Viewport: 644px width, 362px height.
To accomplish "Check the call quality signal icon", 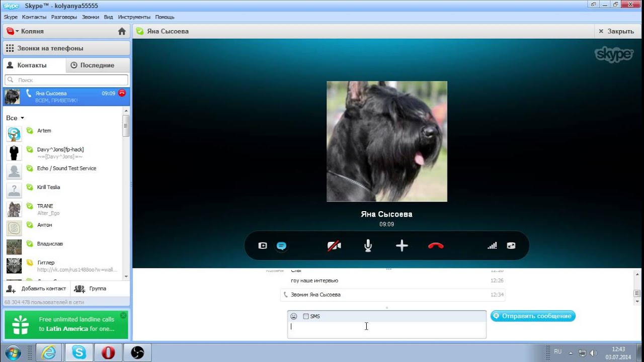I will (492, 246).
